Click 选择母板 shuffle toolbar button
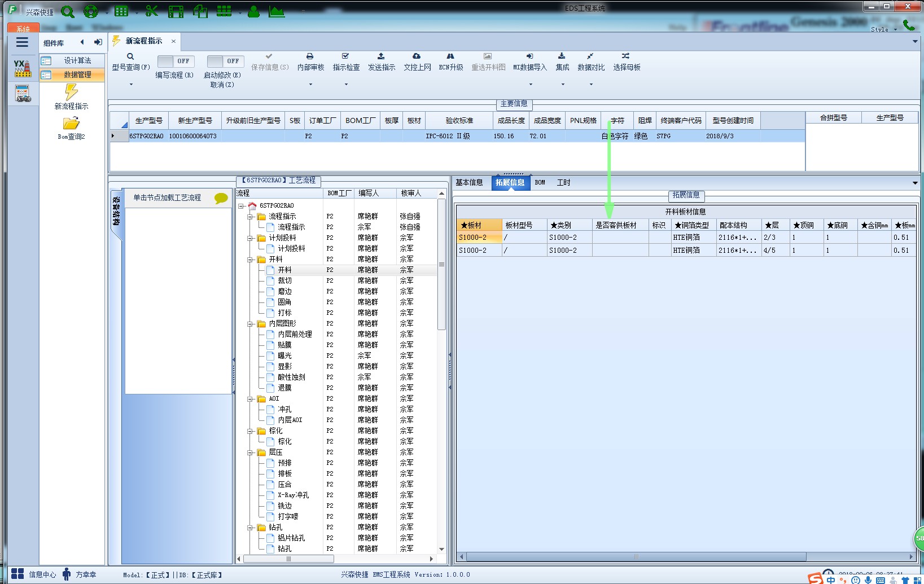The width and height of the screenshot is (924, 584). point(627,62)
